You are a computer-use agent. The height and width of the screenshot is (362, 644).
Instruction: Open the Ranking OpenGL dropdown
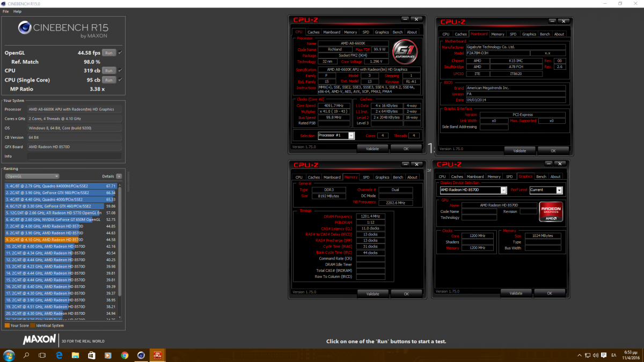[32, 176]
